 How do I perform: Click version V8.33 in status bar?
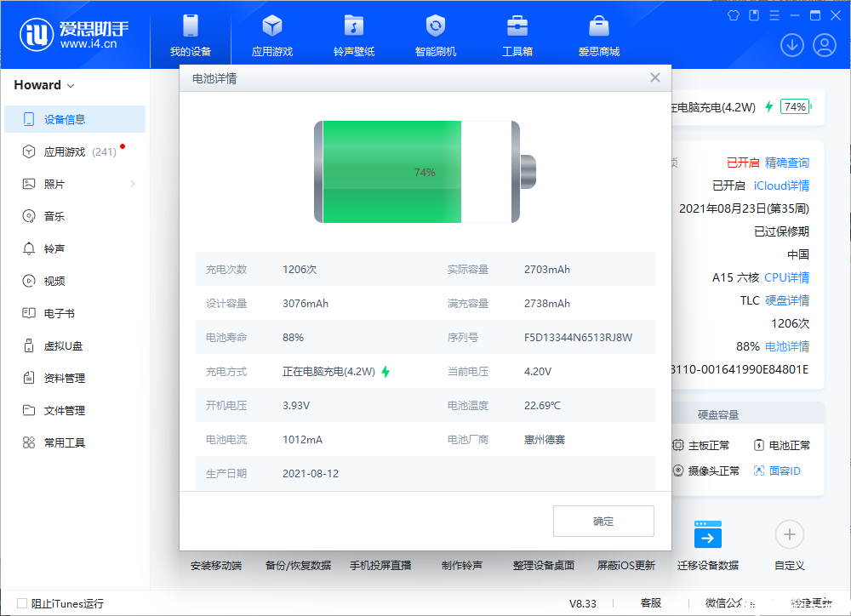click(x=582, y=603)
